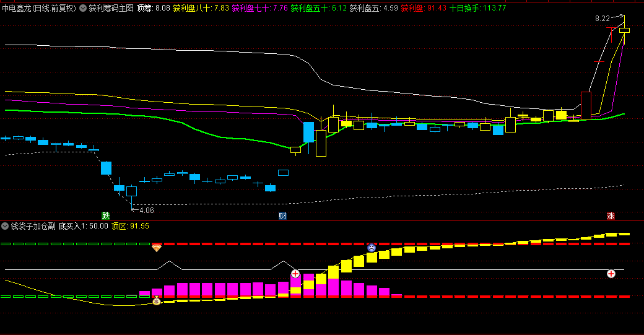Click the 底买入1: 50.00 value
This screenshot has height=335, width=644.
pos(84,226)
